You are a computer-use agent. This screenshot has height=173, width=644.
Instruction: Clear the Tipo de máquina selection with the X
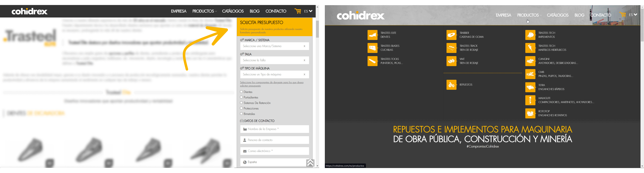tap(305, 74)
